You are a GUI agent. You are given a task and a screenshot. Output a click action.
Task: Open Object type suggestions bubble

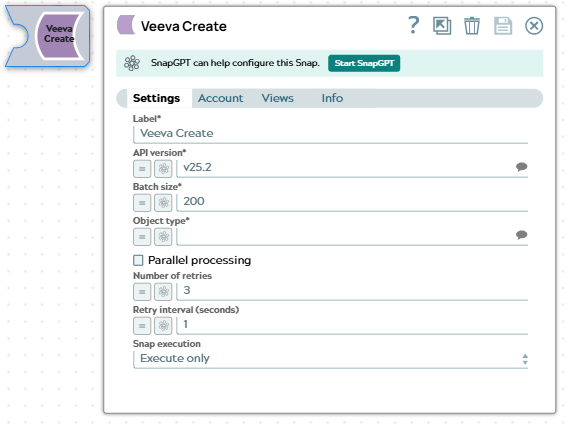521,235
